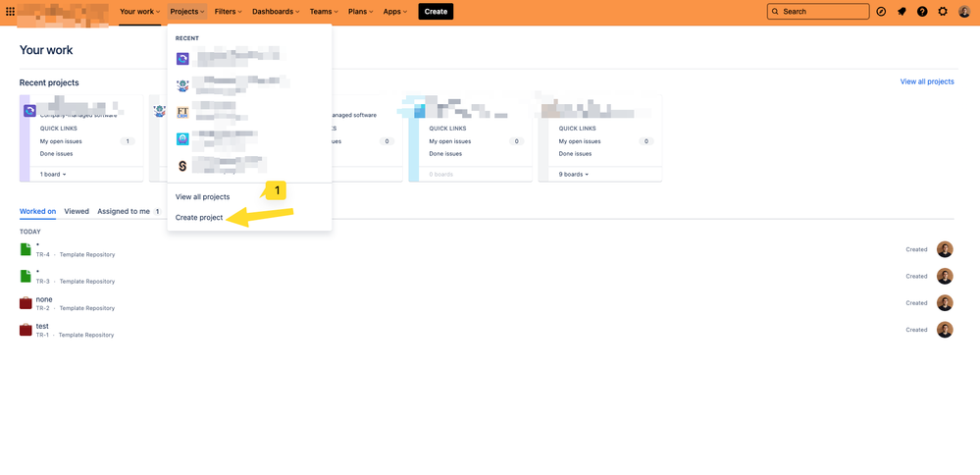Image resolution: width=980 pixels, height=475 pixels.
Task: Switch to the Viewed tab
Action: coord(77,211)
